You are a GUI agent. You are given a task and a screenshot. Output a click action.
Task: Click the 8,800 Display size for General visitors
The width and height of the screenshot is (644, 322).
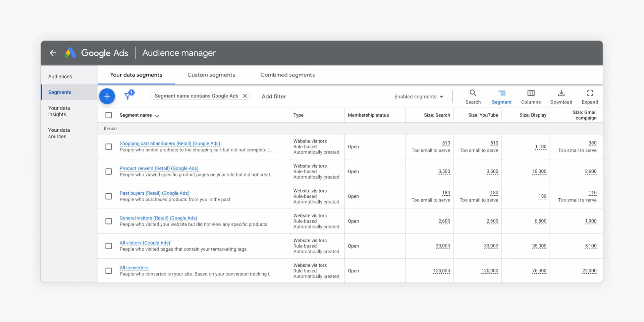pos(540,221)
